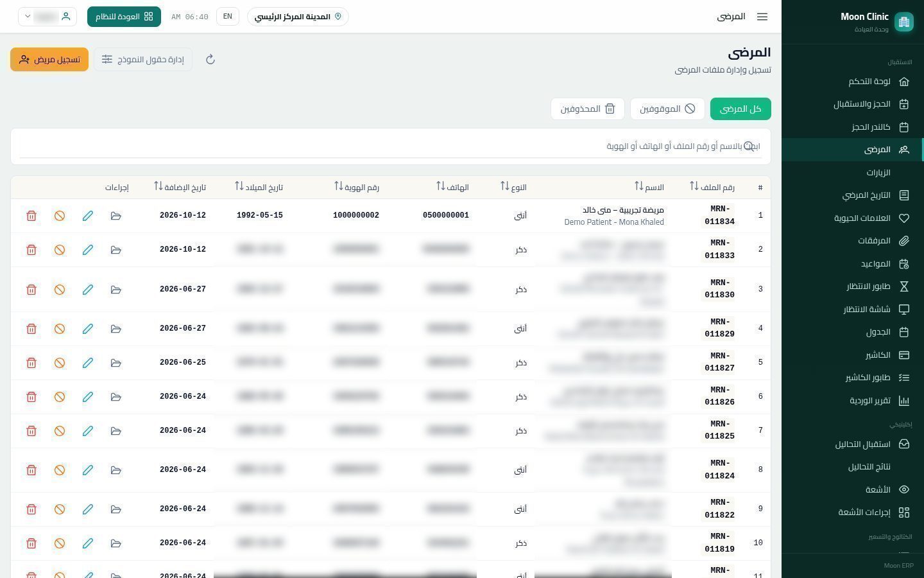This screenshot has height=578, width=924.
Task: Delete patient MRN-011830 with the trash icon
Action: (31, 290)
